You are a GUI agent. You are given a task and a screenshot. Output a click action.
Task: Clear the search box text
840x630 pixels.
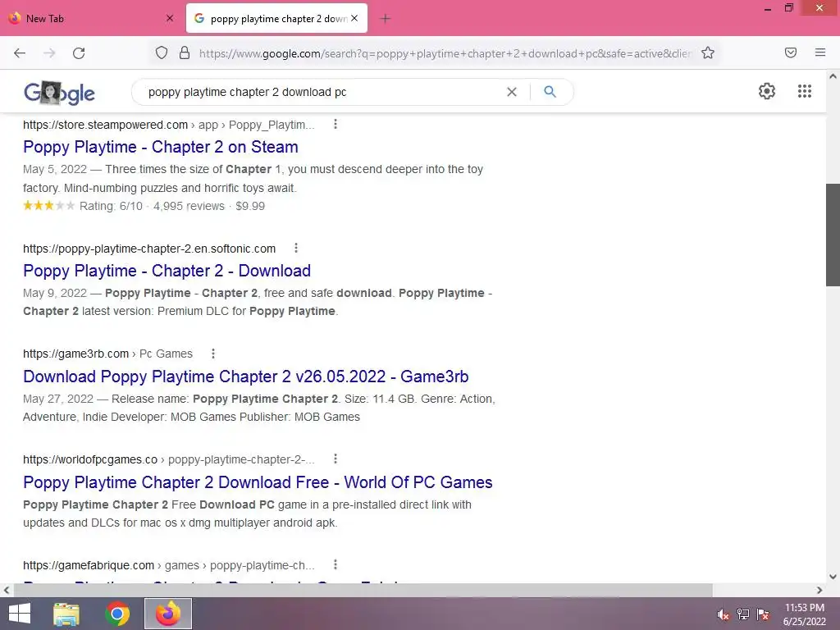[x=512, y=92]
